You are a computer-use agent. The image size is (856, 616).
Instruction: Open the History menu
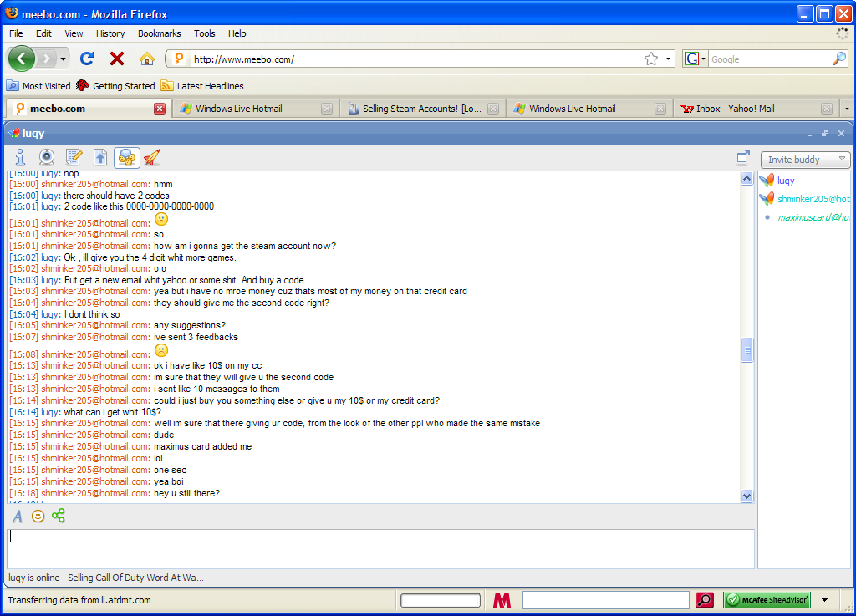click(x=110, y=33)
